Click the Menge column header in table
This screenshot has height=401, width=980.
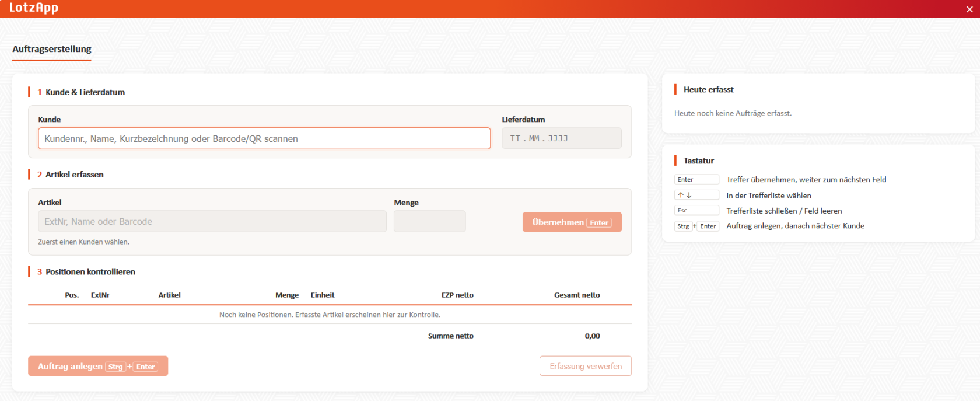(287, 295)
